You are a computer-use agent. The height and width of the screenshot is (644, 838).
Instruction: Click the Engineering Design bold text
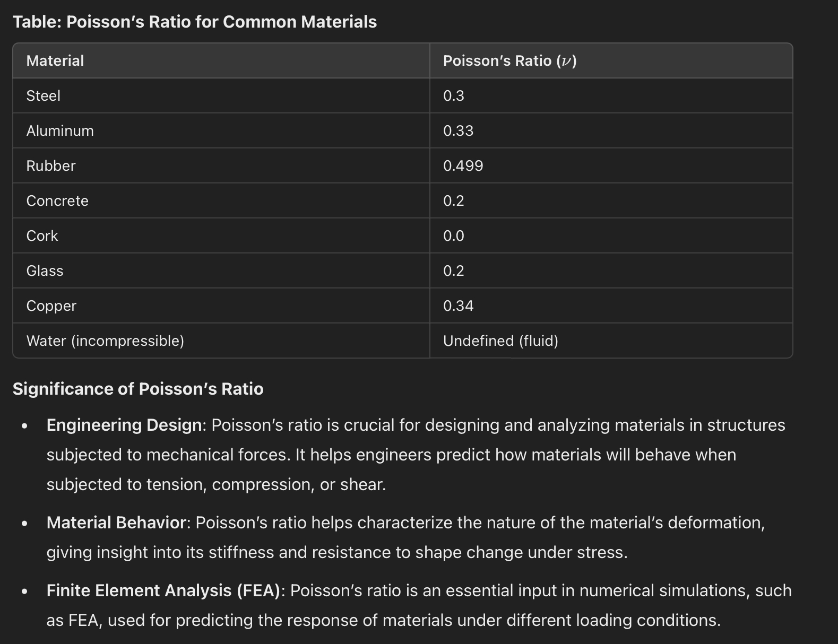click(x=124, y=425)
